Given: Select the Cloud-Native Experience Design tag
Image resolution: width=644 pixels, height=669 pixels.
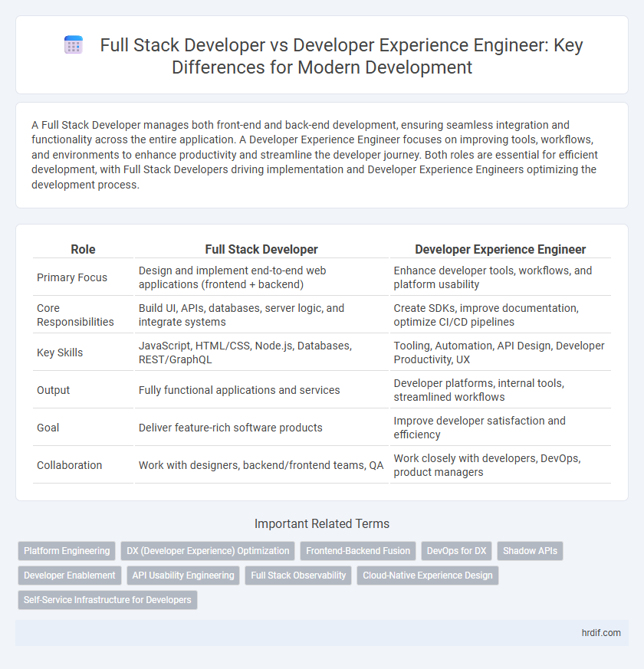Looking at the screenshot, I should (428, 576).
